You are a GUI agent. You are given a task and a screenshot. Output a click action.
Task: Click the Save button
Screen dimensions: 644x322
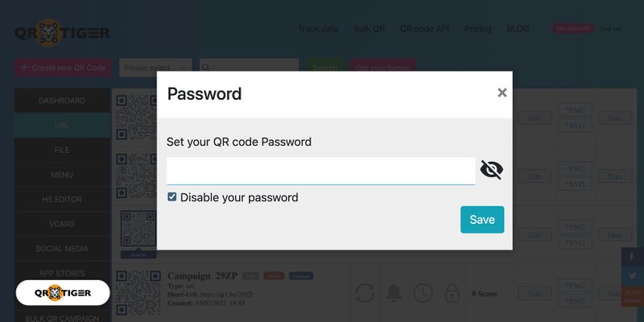482,220
